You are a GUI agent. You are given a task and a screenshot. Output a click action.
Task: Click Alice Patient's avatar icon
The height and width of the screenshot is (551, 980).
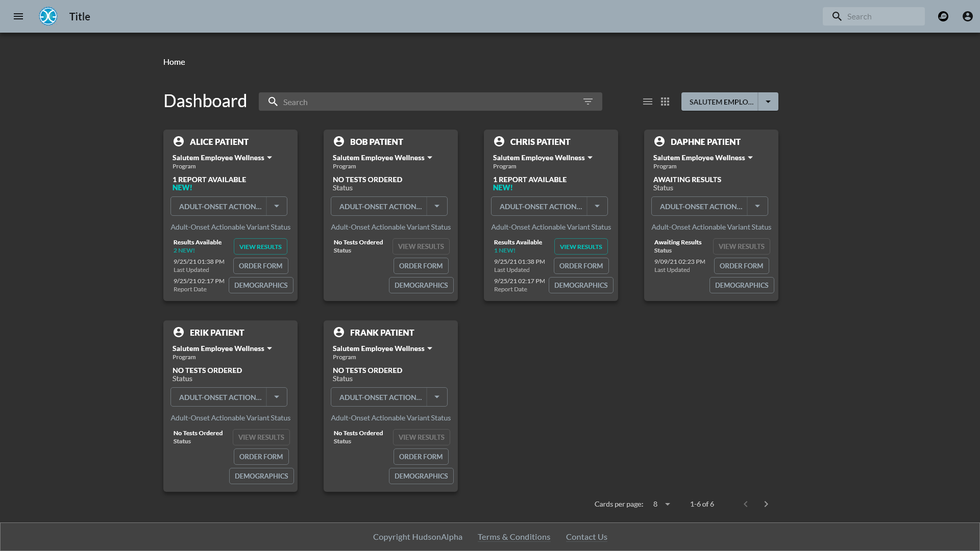(x=179, y=141)
